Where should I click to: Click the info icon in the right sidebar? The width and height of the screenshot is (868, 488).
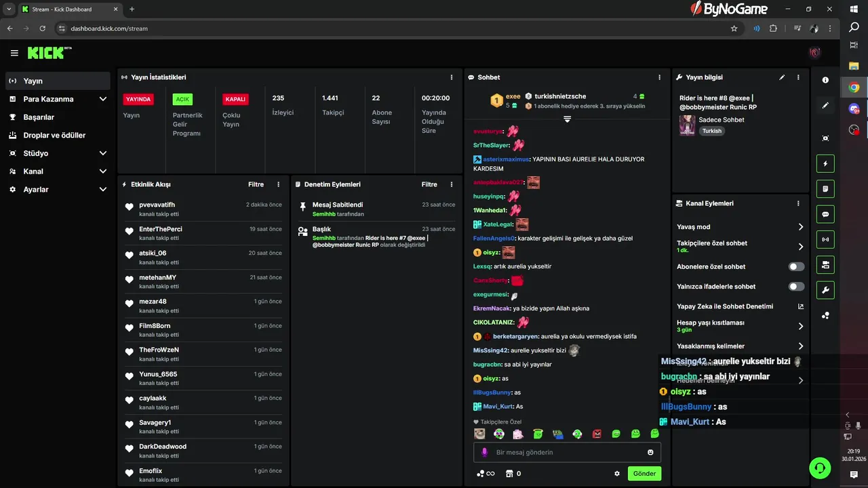click(x=825, y=80)
